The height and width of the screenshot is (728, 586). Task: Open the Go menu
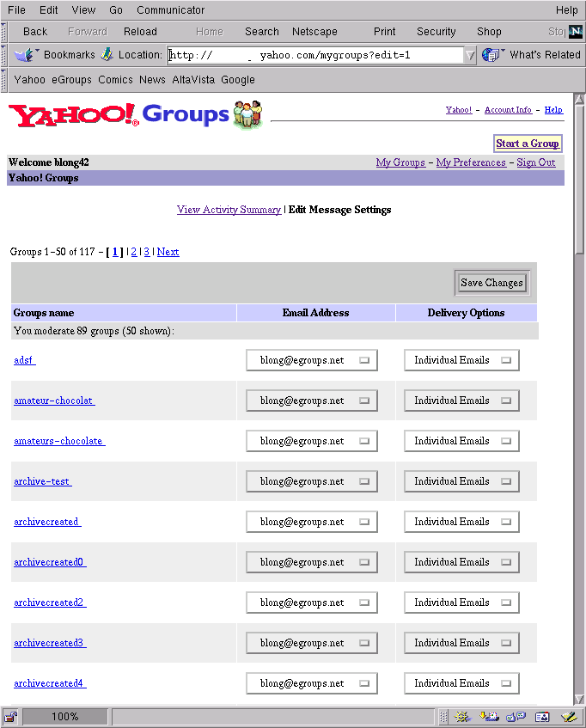[x=116, y=10]
